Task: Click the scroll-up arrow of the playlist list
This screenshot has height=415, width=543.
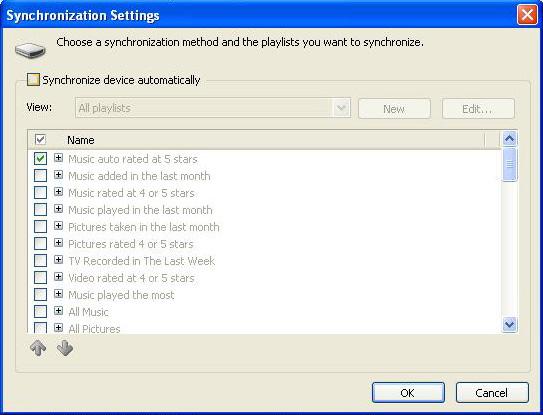Action: [x=509, y=139]
